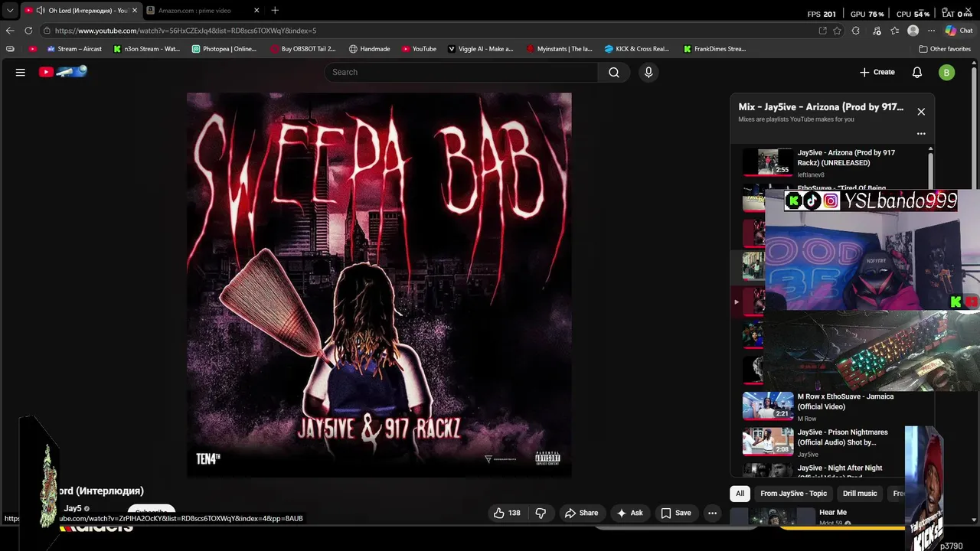Open Hear Me suggested video

[832, 513]
